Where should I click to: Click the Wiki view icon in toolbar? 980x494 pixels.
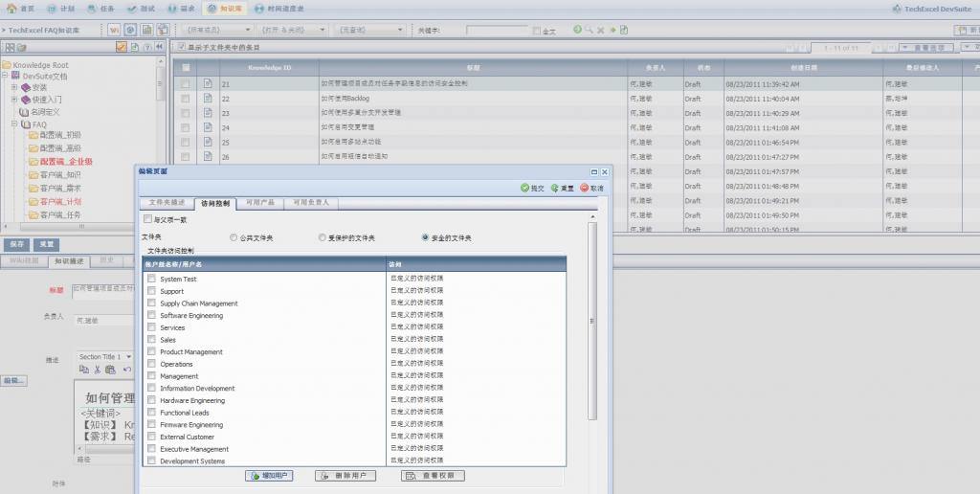(x=115, y=30)
